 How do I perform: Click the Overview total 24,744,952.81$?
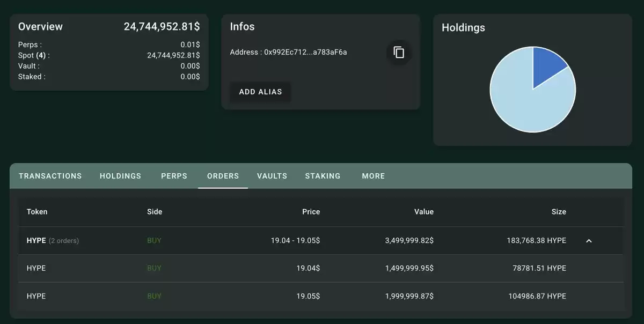[162, 27]
